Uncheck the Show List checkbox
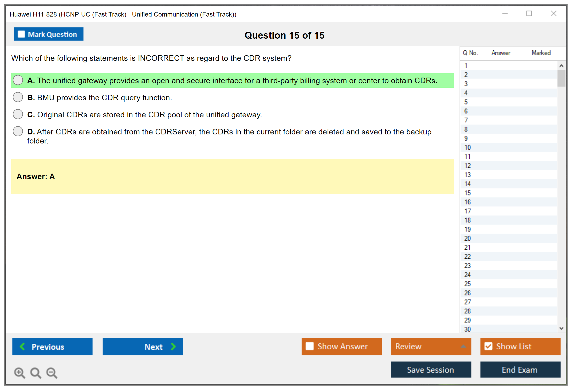574x392 pixels. coord(488,346)
